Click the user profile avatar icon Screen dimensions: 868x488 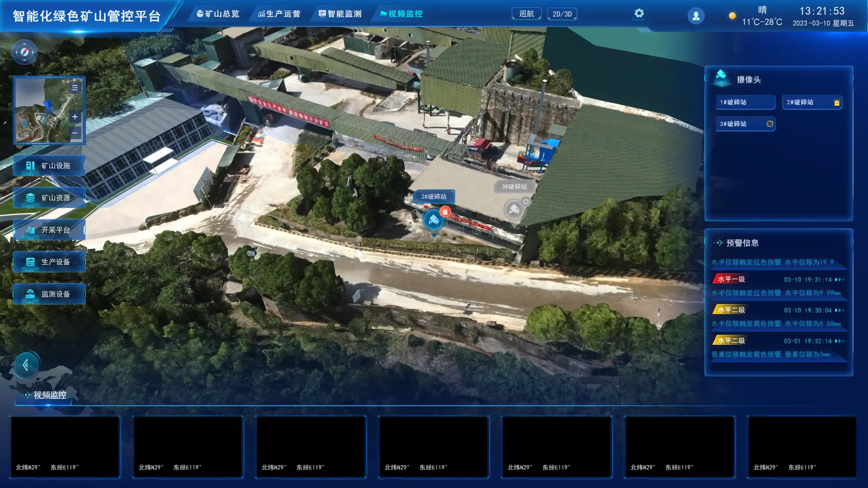coord(696,16)
